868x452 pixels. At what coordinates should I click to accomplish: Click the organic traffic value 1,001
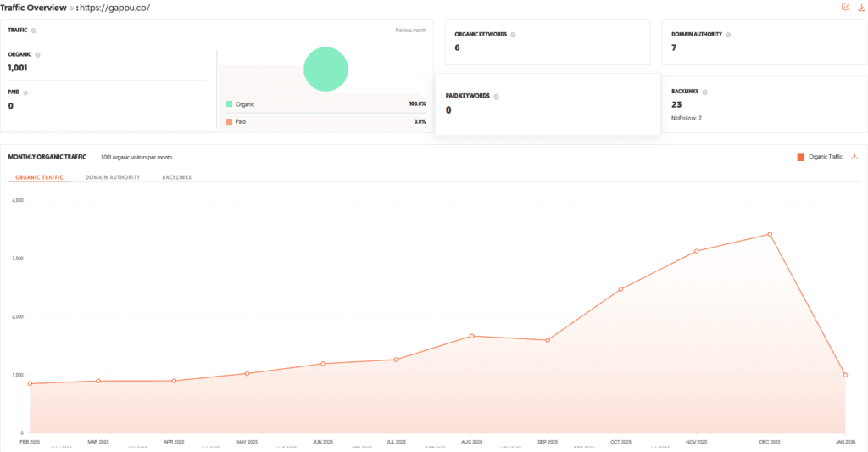point(18,68)
